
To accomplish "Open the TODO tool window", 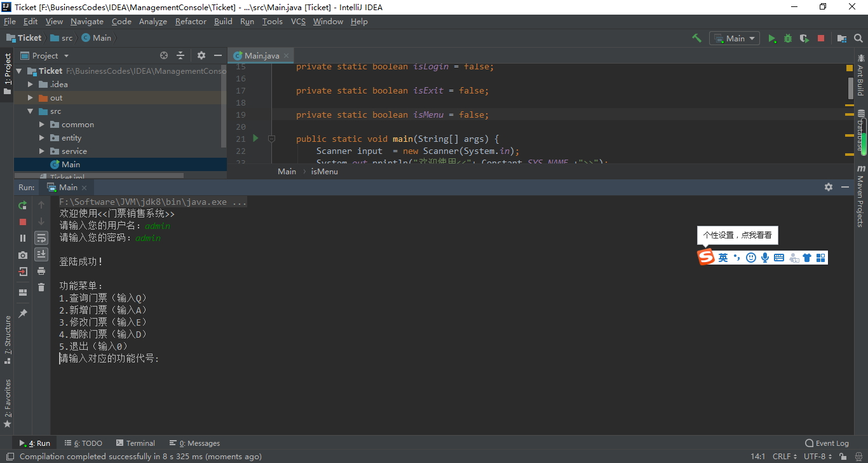I will [x=83, y=443].
